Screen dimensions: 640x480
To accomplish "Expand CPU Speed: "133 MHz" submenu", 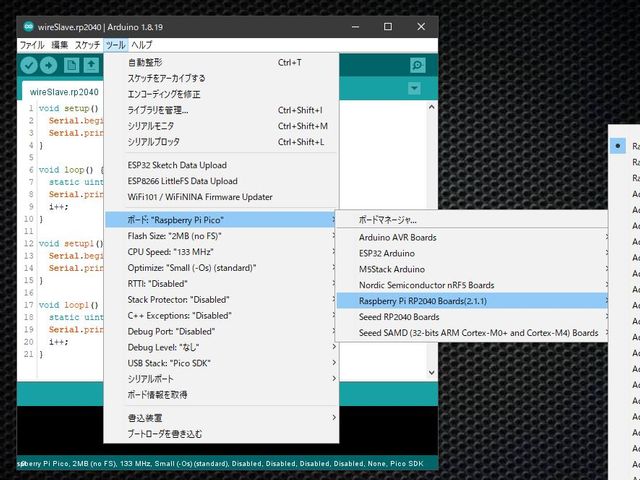I will pos(221,252).
